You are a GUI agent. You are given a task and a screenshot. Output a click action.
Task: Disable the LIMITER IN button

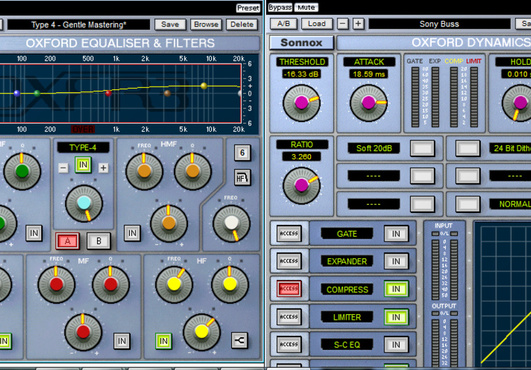coord(396,317)
